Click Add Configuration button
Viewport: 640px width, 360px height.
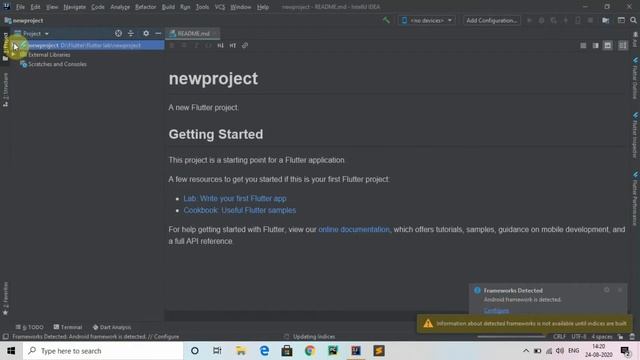(x=492, y=20)
